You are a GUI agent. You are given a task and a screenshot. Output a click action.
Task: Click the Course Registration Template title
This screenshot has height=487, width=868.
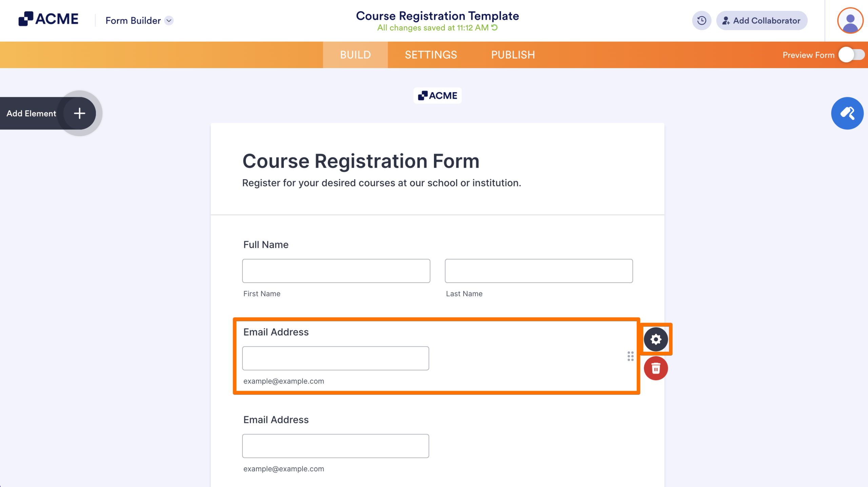coord(437,16)
